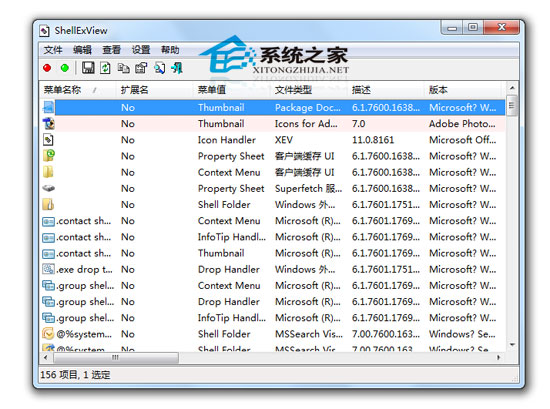Click the '7.00.7600.163...' cell in the @%system... row
The width and height of the screenshot is (550, 409).
[x=386, y=334]
